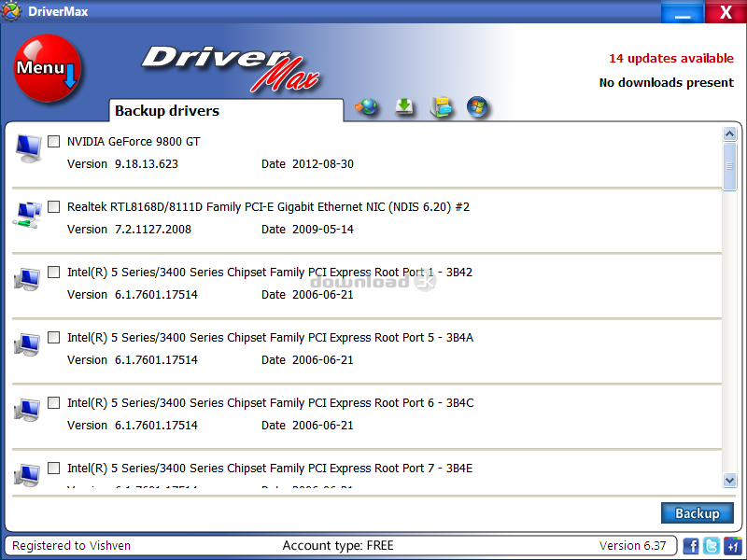Screen dimensions: 747x560
Task: Click the Windows orb icon
Action: point(477,106)
